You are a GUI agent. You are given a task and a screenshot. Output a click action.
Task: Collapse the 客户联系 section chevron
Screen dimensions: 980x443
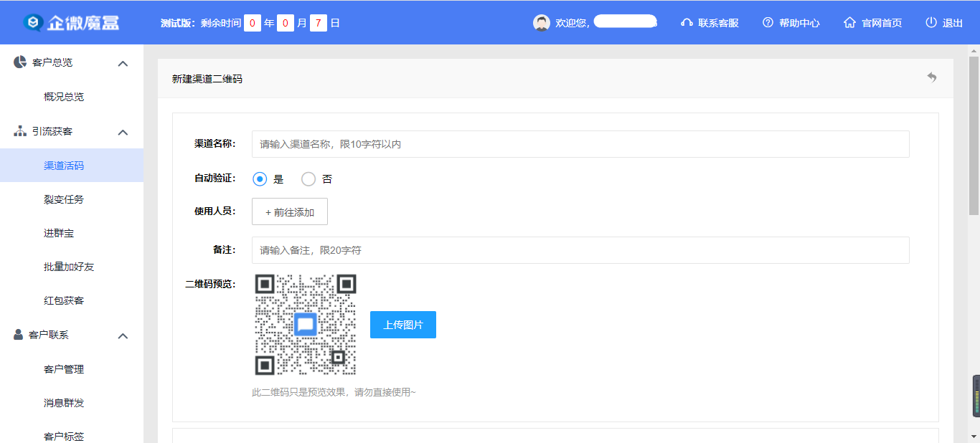[123, 335]
